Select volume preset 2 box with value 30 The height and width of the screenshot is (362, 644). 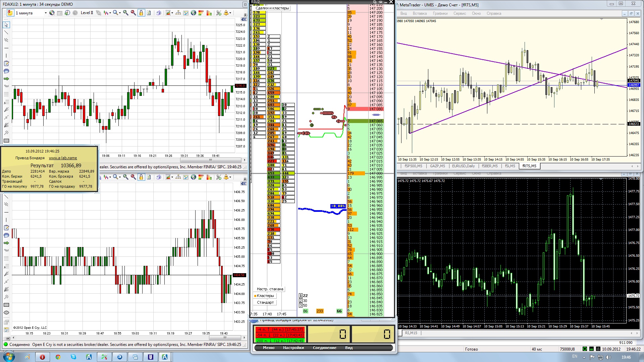point(301,301)
